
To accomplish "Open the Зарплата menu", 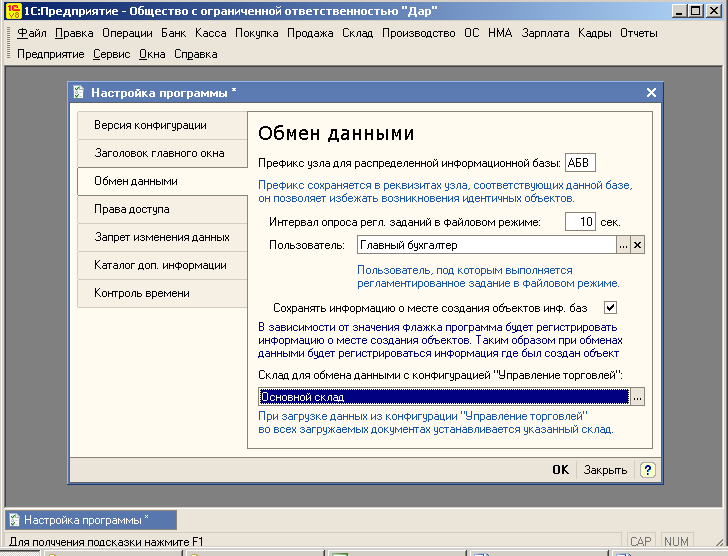I will point(545,33).
